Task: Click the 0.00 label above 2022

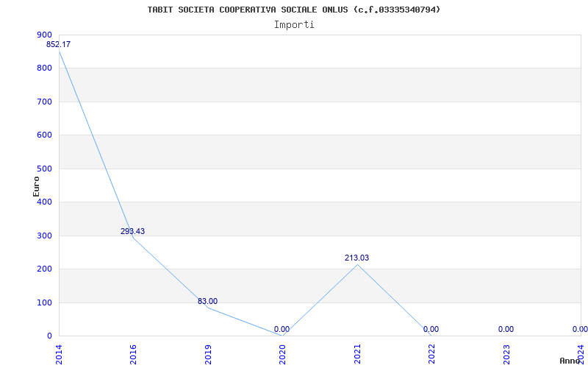Action: [431, 329]
